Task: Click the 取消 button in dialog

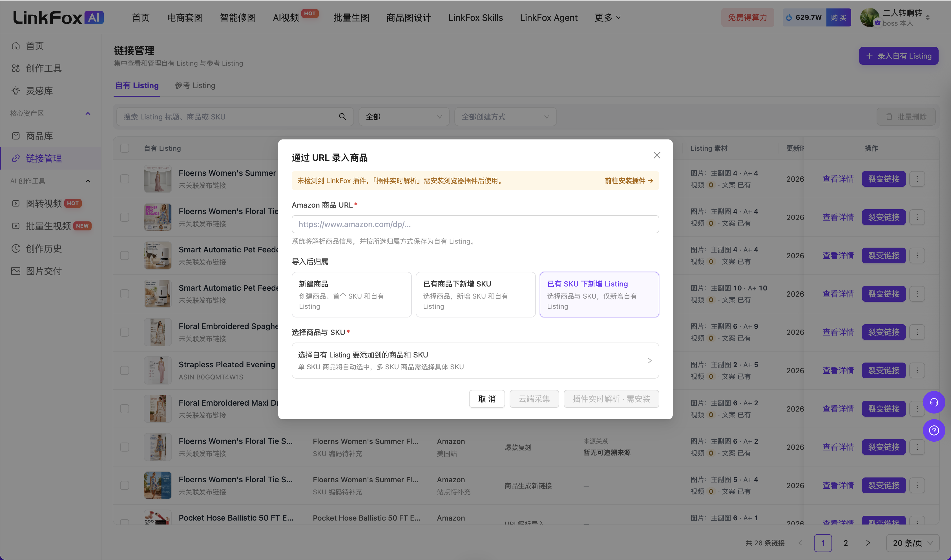Action: click(487, 399)
